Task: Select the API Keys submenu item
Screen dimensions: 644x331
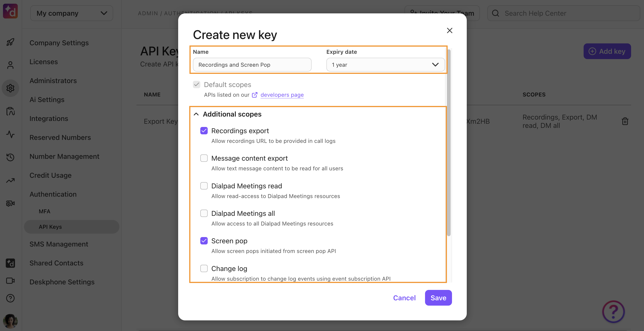Action: pos(71,227)
